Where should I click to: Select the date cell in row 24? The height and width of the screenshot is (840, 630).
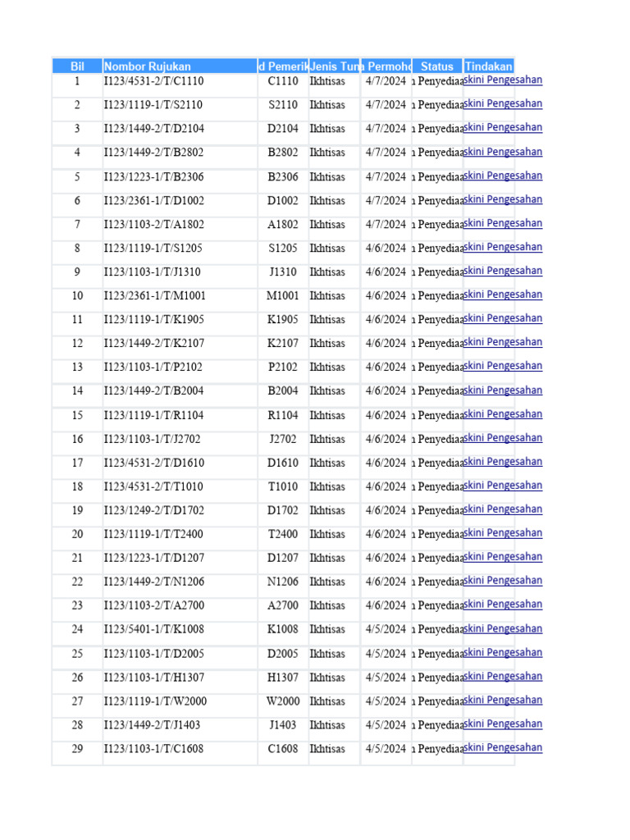coord(386,630)
